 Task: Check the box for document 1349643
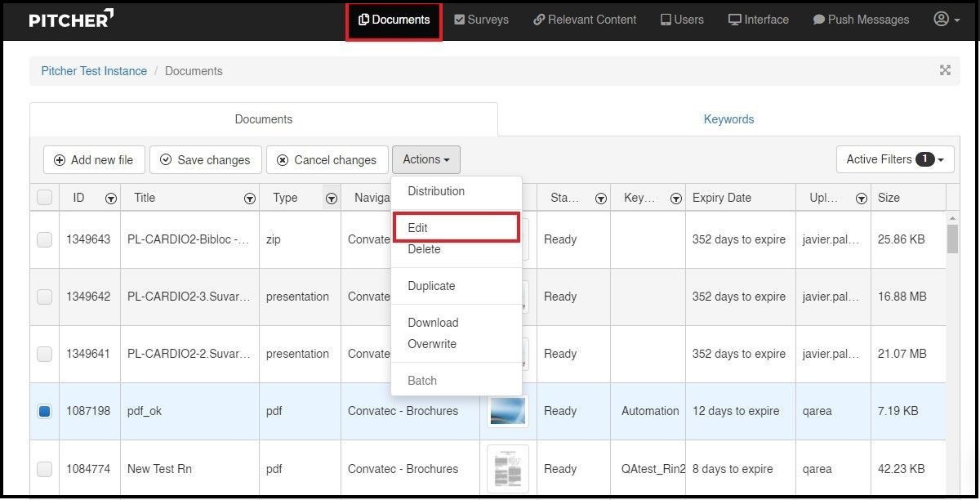(x=45, y=239)
